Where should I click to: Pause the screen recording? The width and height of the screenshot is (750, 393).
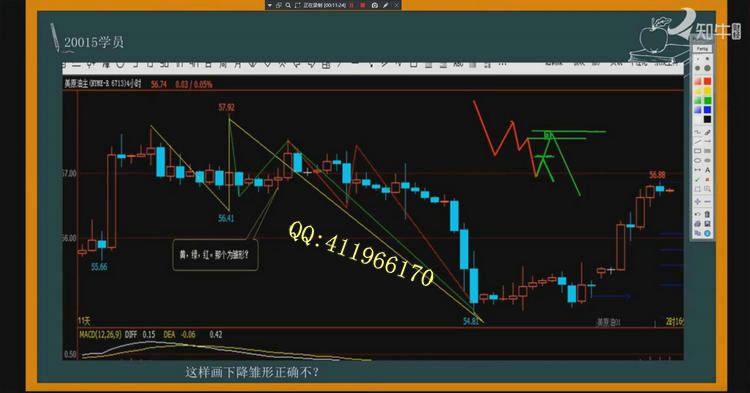point(352,5)
